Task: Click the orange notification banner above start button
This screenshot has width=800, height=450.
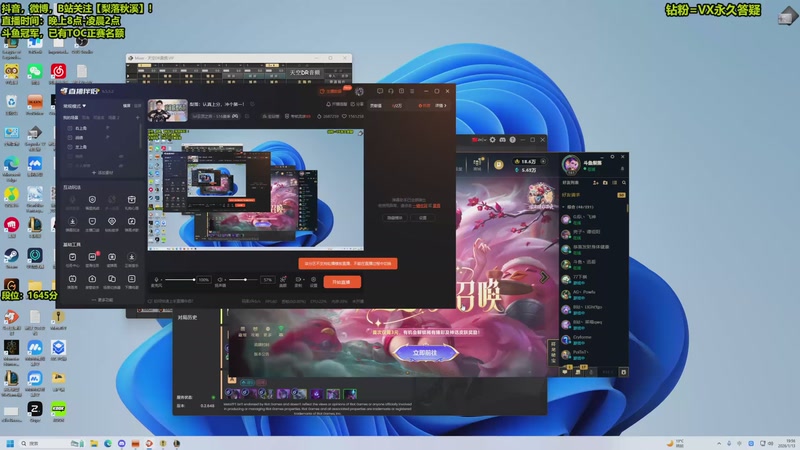Action: click(348, 263)
